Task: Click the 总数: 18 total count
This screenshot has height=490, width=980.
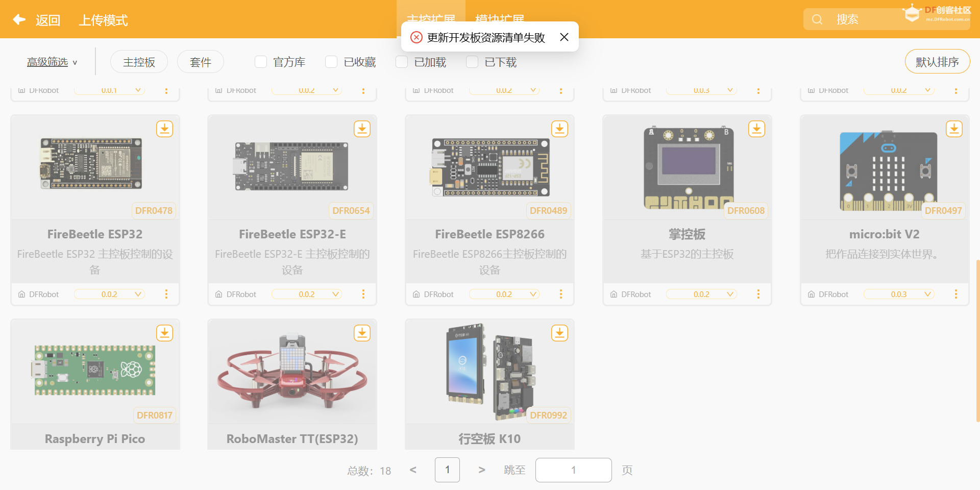Action: coord(369,471)
